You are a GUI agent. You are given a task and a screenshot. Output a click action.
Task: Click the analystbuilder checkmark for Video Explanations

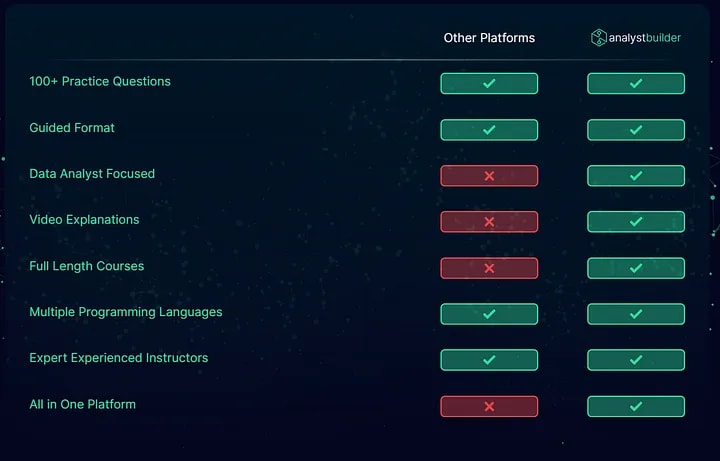(636, 222)
